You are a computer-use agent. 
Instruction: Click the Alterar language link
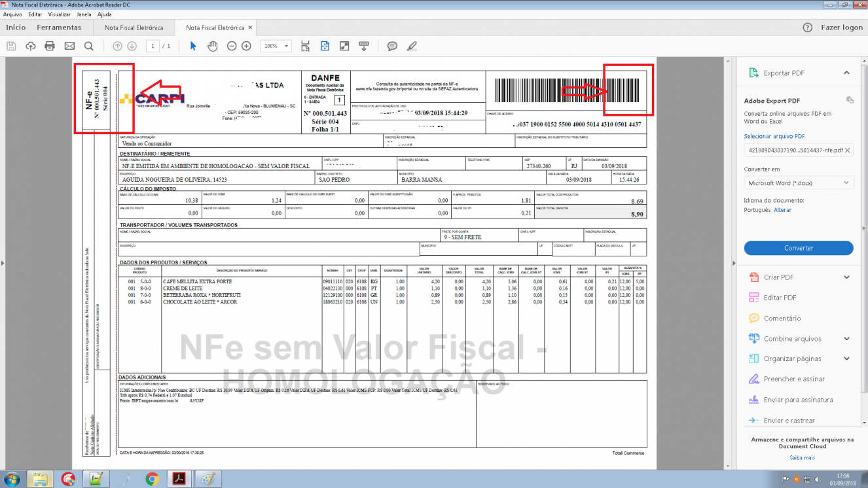(783, 210)
